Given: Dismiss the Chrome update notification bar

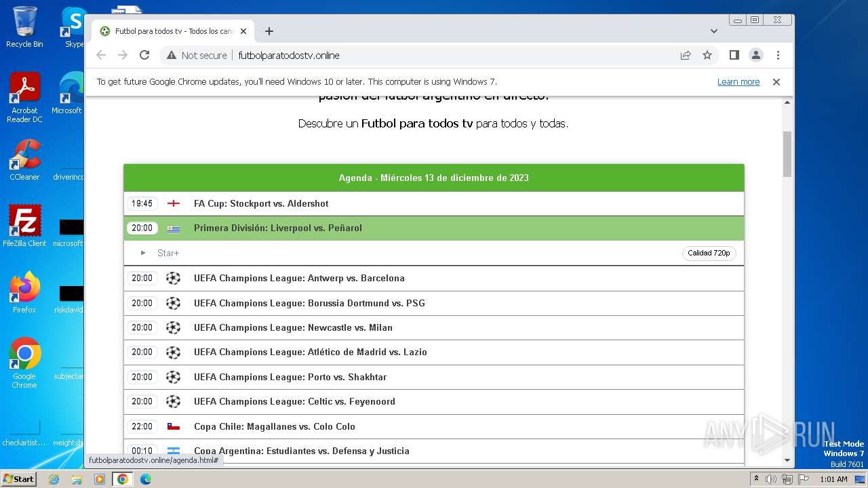Looking at the screenshot, I should [776, 82].
